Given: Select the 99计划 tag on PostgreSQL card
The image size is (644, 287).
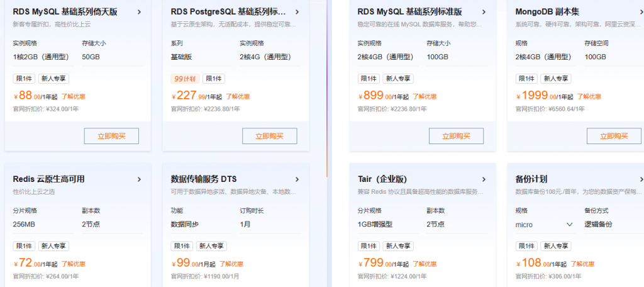Looking at the screenshot, I should (185, 79).
